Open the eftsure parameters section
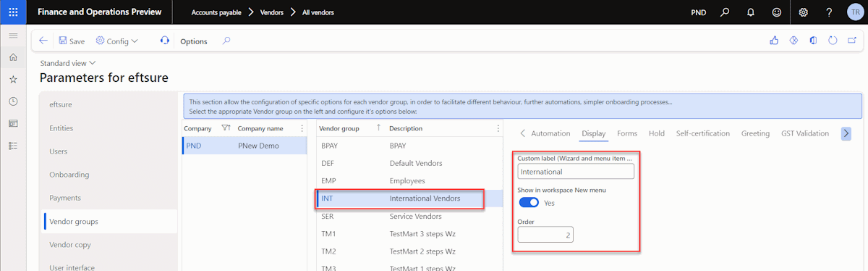Screen dimensions: 868x271 point(108,105)
